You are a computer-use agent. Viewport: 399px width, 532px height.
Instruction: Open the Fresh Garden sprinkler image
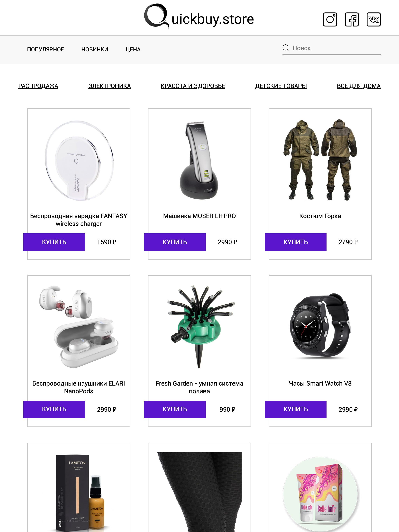[199, 327]
